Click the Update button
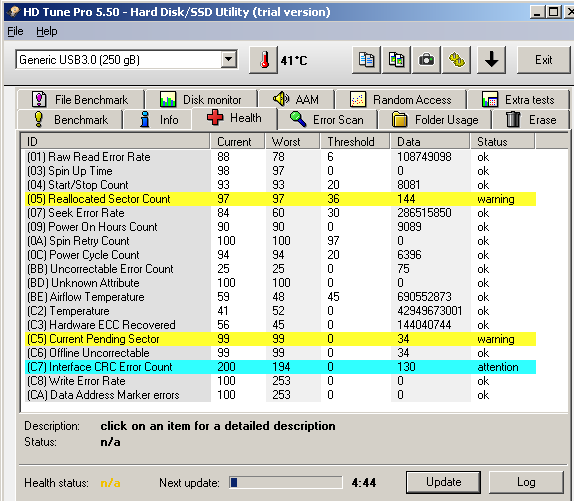Image resolution: width=574 pixels, height=501 pixels. (x=443, y=482)
